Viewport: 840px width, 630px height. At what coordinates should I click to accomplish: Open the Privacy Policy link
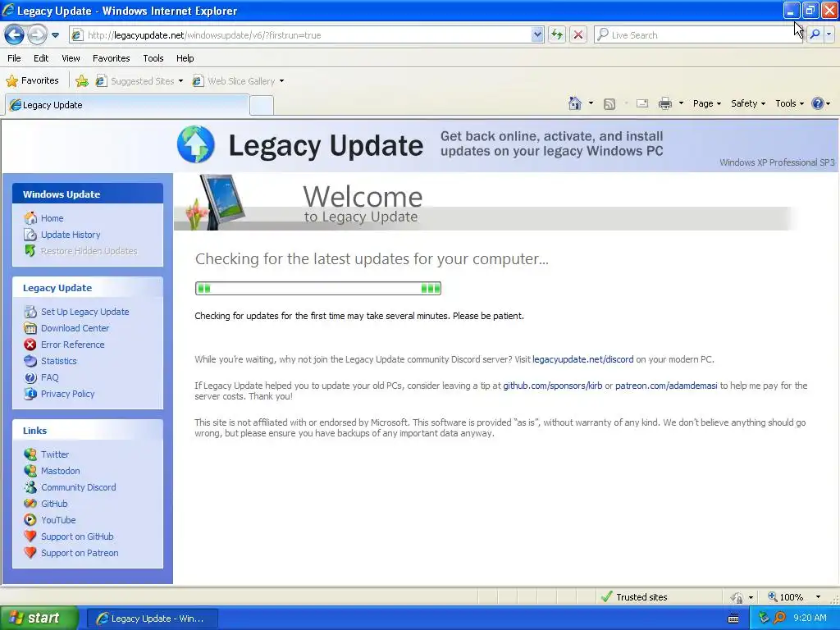(x=67, y=394)
